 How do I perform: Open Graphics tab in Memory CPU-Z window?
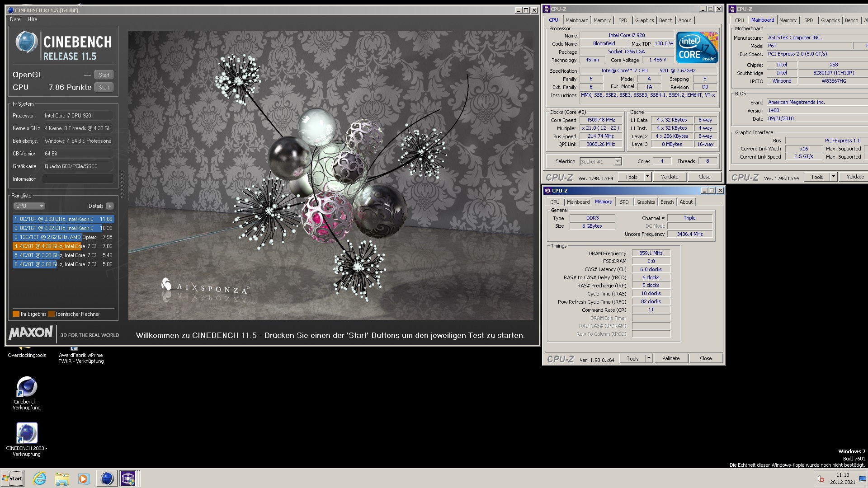coord(646,202)
